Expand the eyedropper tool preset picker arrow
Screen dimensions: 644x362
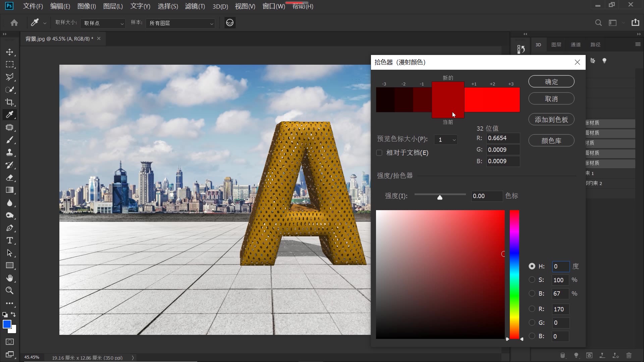(45, 23)
